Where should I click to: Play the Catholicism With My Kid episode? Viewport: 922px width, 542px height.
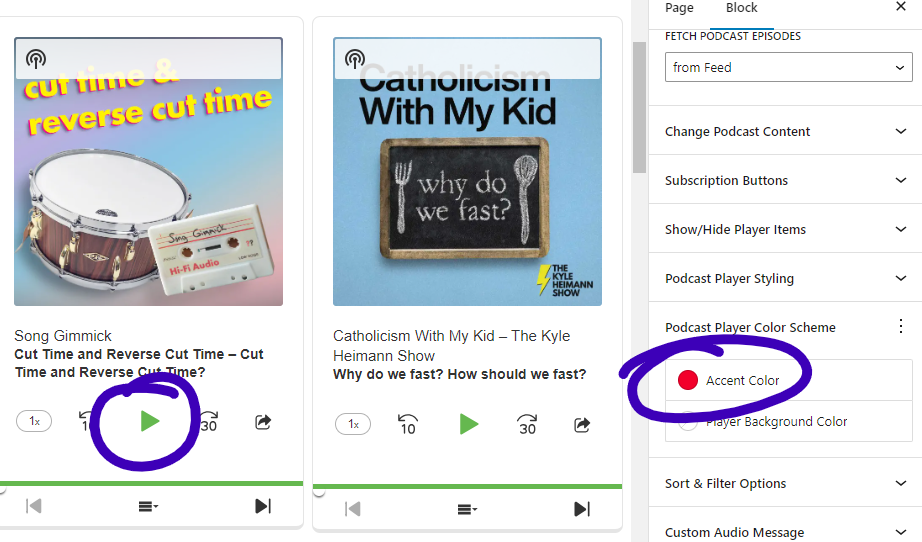point(469,424)
